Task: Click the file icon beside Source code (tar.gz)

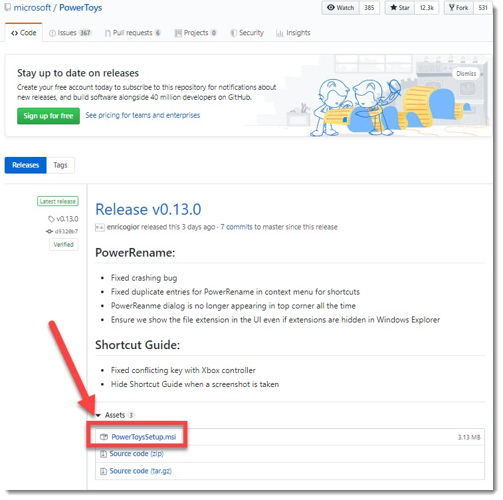Action: [104, 471]
